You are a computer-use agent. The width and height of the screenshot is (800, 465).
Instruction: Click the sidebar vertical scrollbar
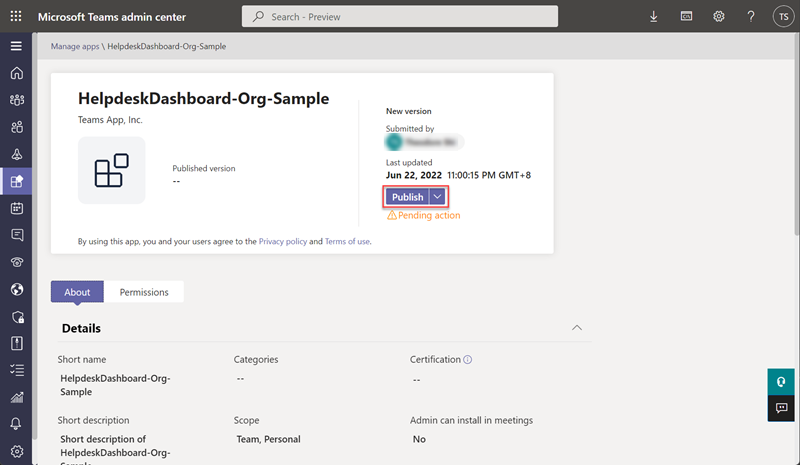[35, 235]
